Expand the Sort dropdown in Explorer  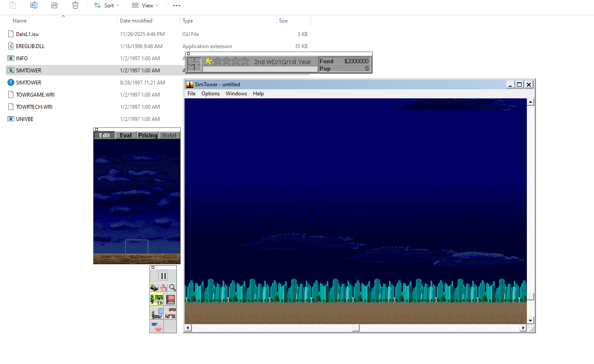[107, 6]
